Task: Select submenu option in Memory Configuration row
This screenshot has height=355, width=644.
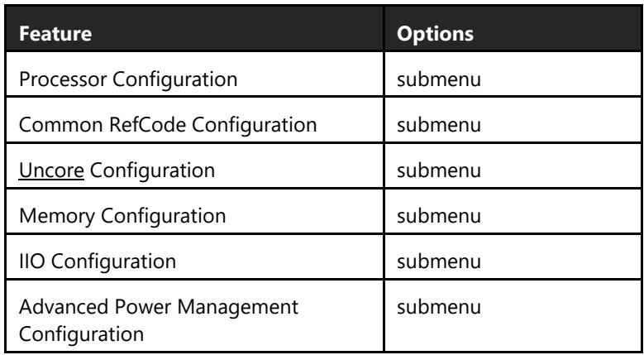Action: click(x=439, y=216)
